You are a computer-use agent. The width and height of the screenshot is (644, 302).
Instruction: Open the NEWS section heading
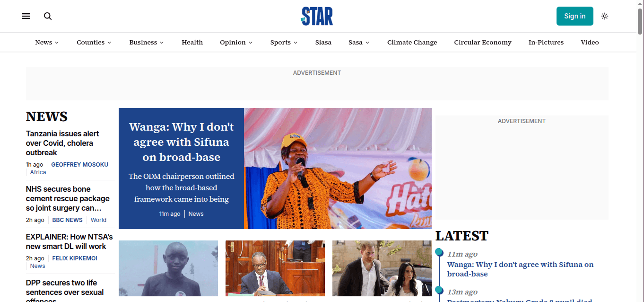[x=47, y=116]
